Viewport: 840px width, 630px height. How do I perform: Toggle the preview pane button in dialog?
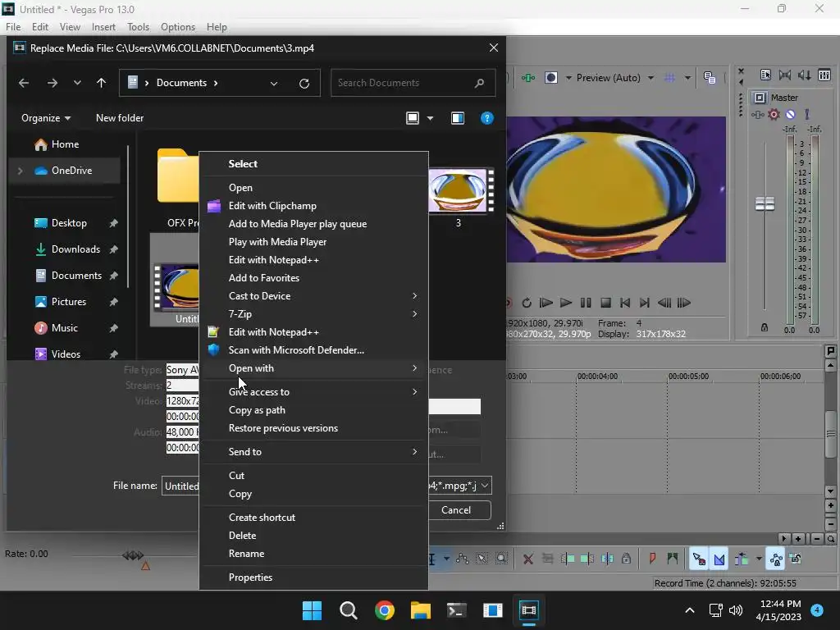(x=458, y=118)
